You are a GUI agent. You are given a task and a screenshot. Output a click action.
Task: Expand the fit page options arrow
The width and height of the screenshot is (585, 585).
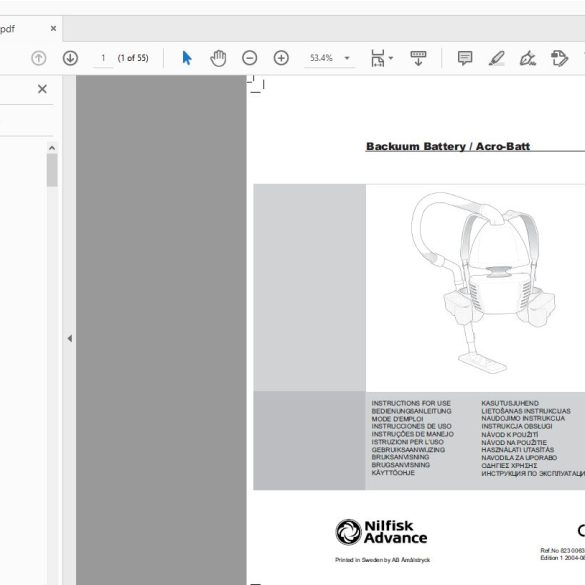(391, 58)
